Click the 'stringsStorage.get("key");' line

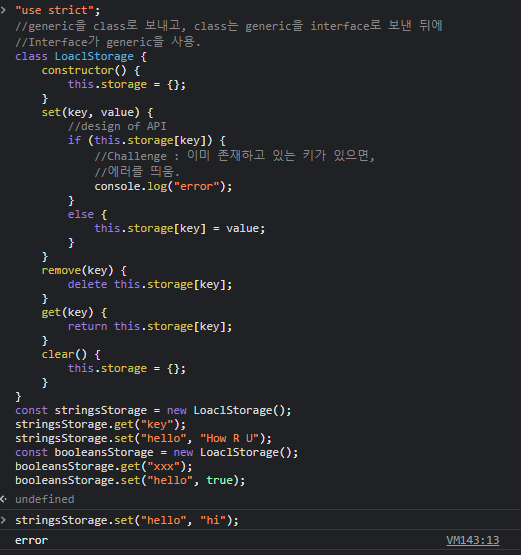[x=101, y=424]
